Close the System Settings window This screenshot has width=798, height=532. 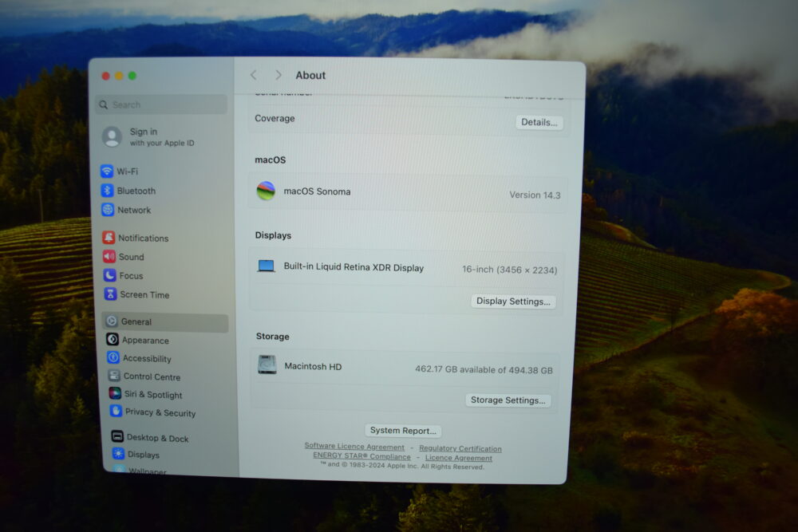click(105, 76)
